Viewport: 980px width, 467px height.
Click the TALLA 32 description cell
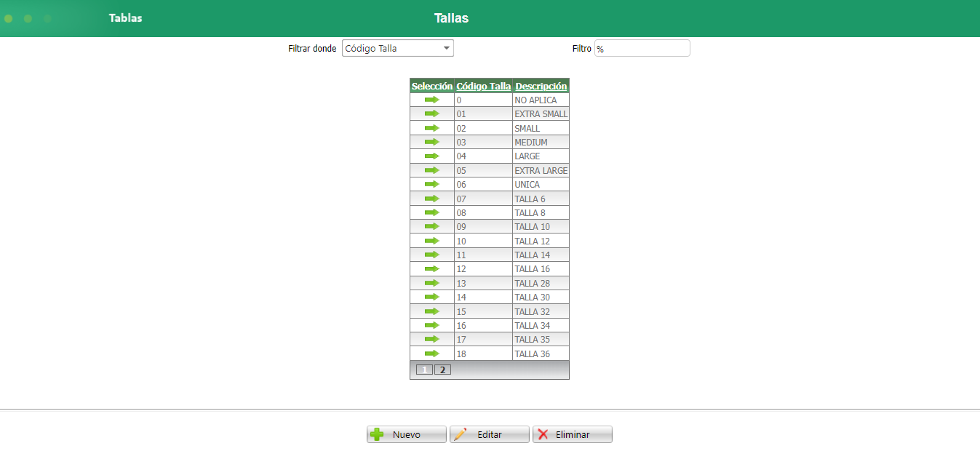pos(541,312)
